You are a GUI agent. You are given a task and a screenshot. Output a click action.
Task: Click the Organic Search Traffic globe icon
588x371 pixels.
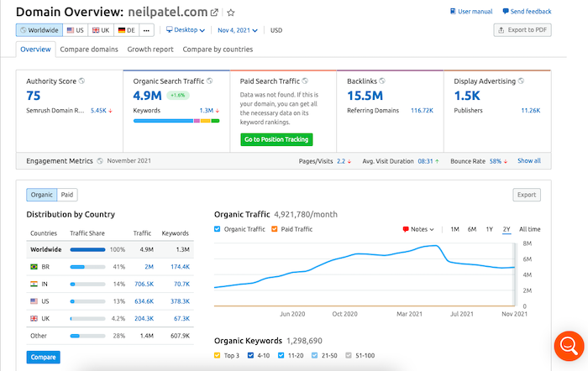click(210, 81)
